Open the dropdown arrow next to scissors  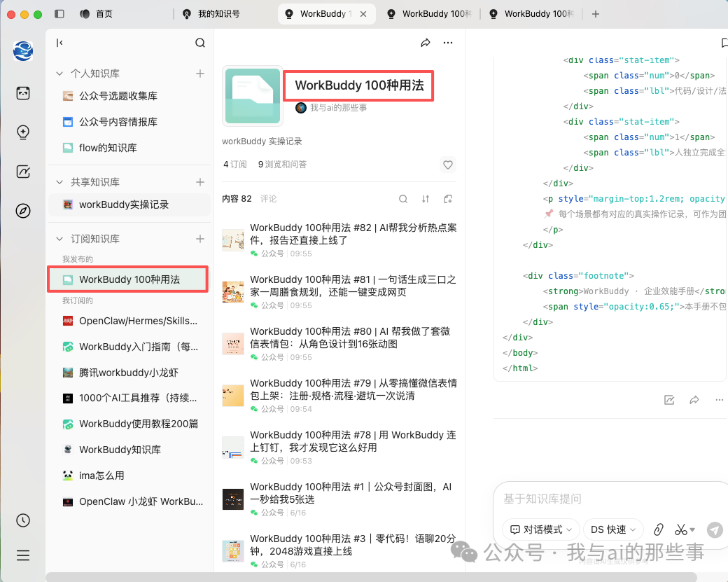[x=692, y=529]
